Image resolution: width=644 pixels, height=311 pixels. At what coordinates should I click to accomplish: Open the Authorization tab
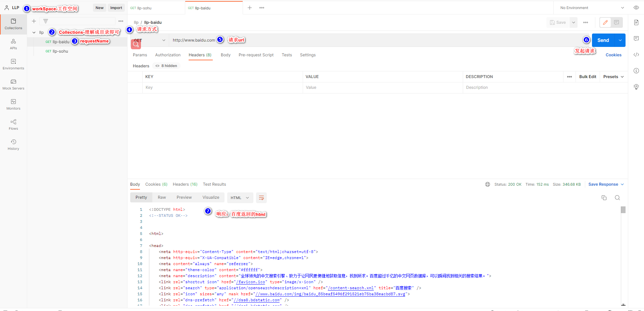168,55
